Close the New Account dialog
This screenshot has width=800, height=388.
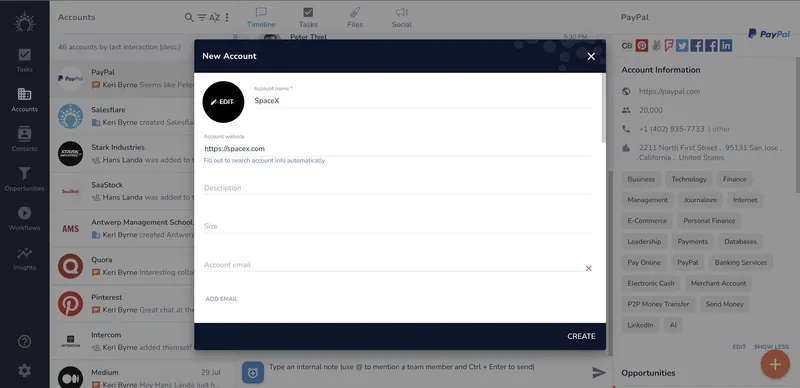click(x=591, y=56)
